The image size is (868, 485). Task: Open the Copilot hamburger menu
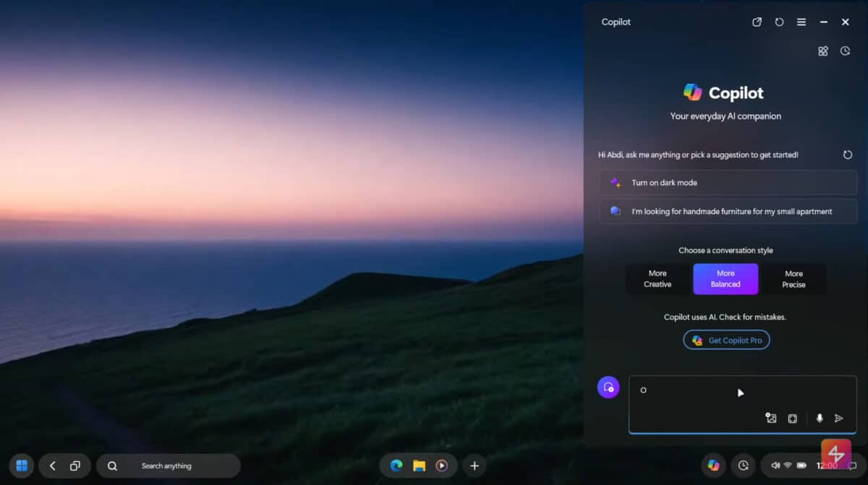point(801,22)
